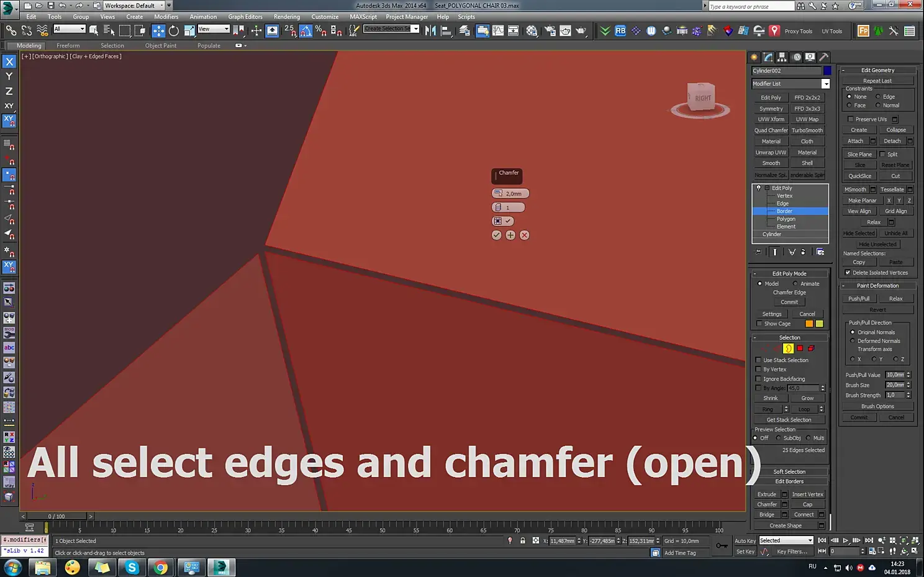Choose the Select and Scale tool
The height and width of the screenshot is (577, 924).
[189, 30]
